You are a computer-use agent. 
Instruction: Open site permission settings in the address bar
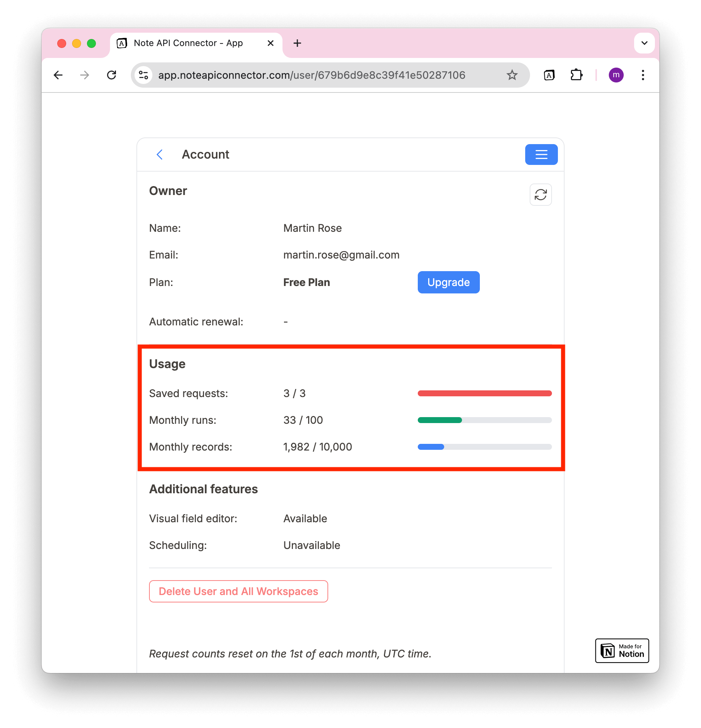coord(143,75)
